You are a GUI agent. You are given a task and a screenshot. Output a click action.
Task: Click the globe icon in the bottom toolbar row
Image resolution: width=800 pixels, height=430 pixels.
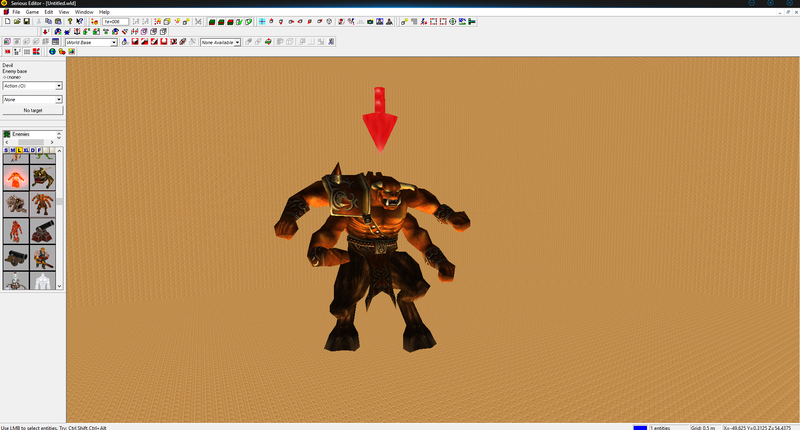[52, 52]
